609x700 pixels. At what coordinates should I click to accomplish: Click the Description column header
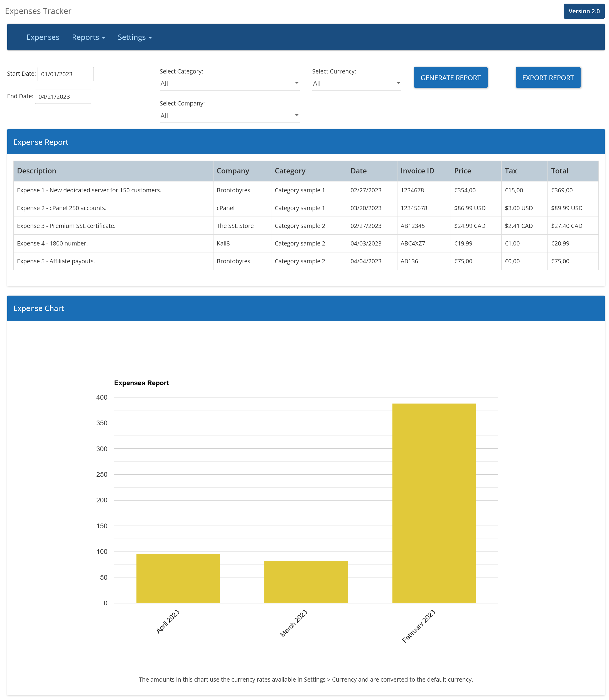[x=37, y=171]
